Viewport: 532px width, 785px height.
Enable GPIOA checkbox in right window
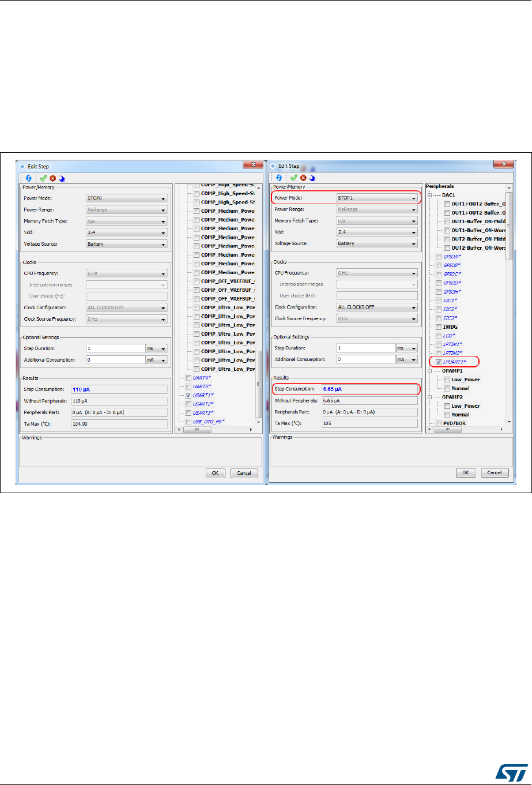coord(439,257)
